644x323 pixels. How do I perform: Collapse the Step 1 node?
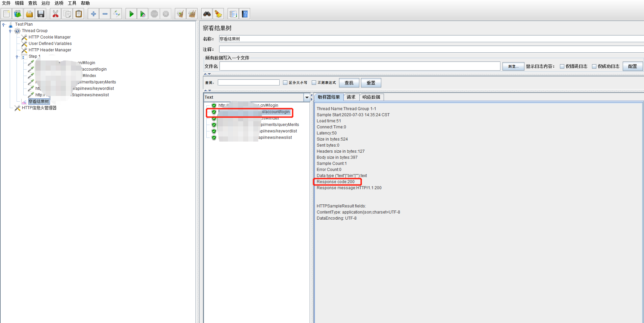tap(17, 56)
